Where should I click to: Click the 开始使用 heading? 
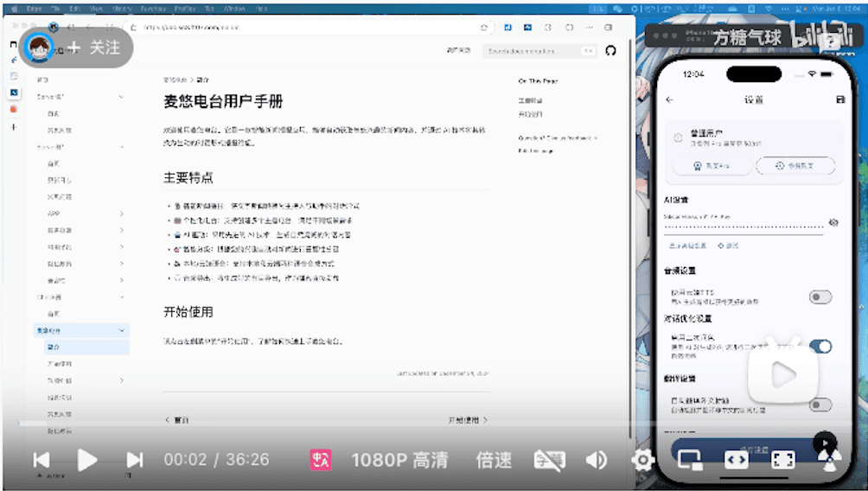coord(188,312)
